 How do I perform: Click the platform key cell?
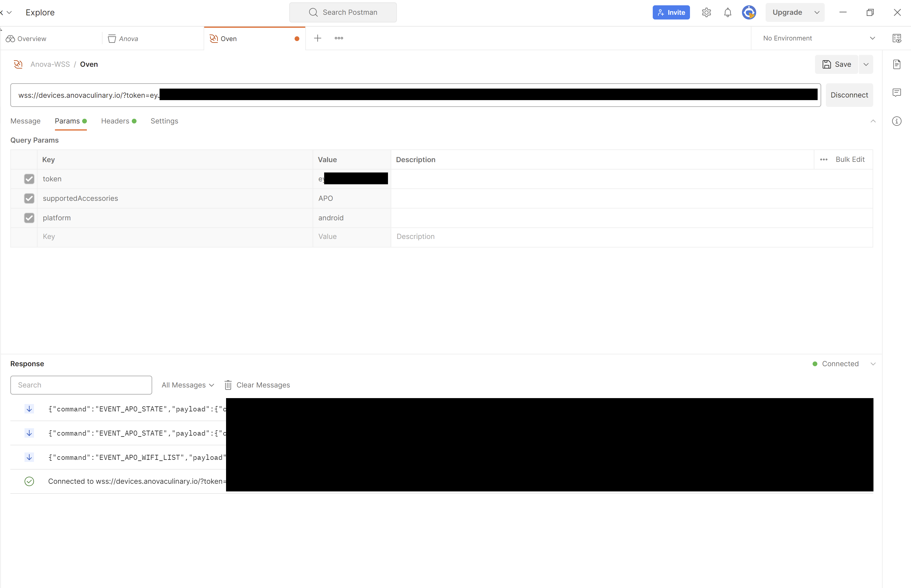tap(175, 218)
